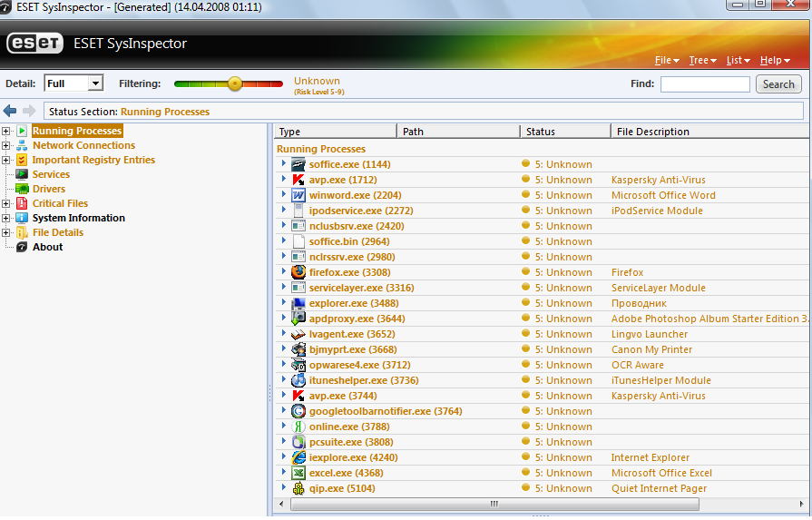Go back with the blue left arrow
This screenshot has width=812, height=520.
coord(10,111)
